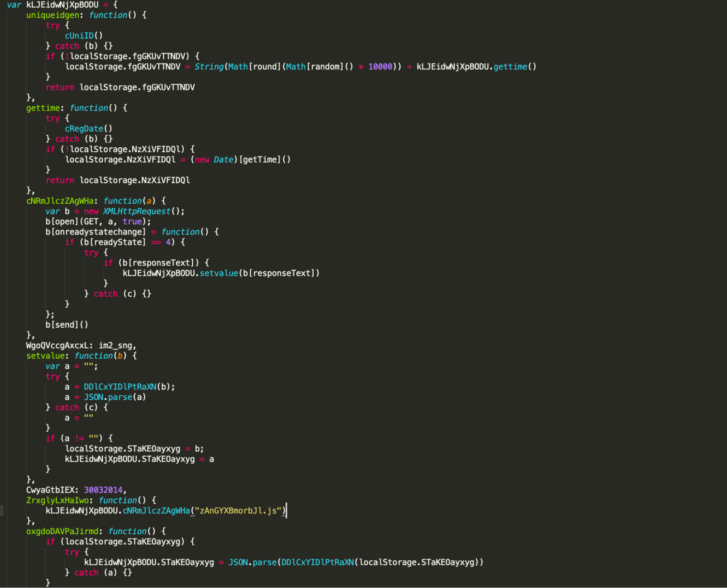Click the number 4 in readyState comparison
Image resolution: width=727 pixels, height=588 pixels.
[168, 242]
